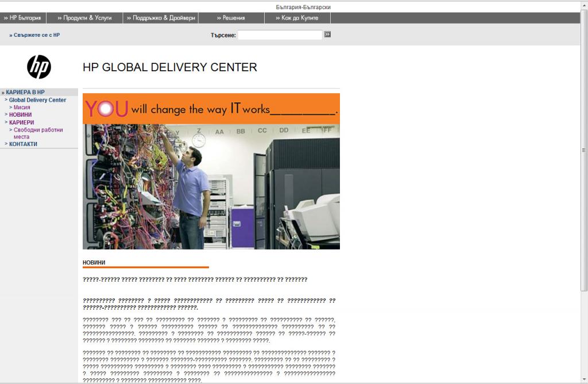Select the Решения menu item
588x384 pixels.
click(x=232, y=18)
